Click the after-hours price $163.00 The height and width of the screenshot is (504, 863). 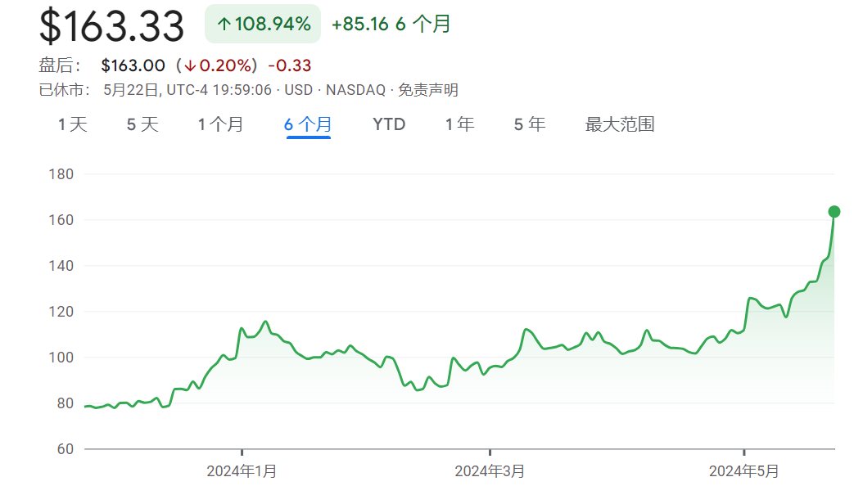click(133, 65)
